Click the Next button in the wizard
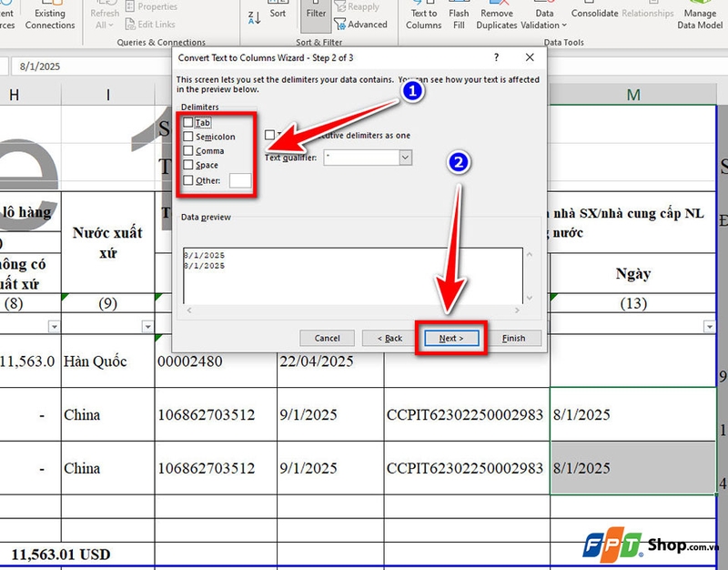 click(452, 338)
